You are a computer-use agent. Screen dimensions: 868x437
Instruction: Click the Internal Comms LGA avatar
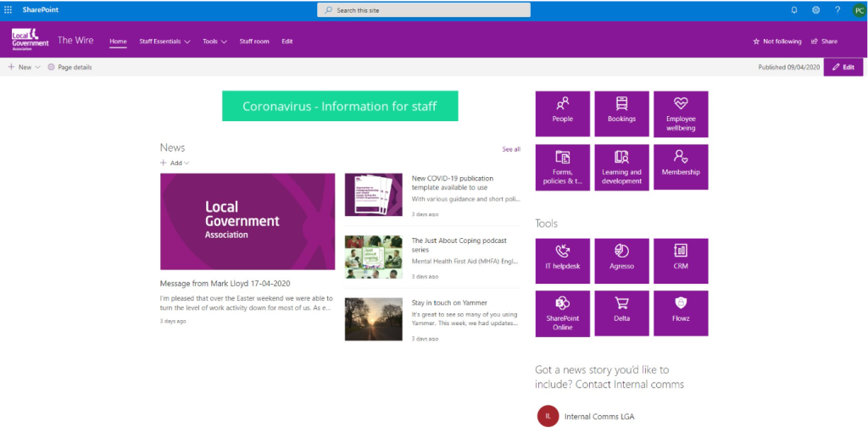pos(548,416)
